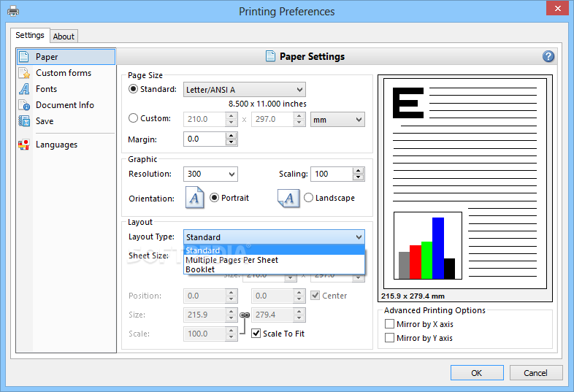Screen dimensions: 574x392
Task: Select Multiple Pages Per Sheet option
Action: [x=274, y=260]
